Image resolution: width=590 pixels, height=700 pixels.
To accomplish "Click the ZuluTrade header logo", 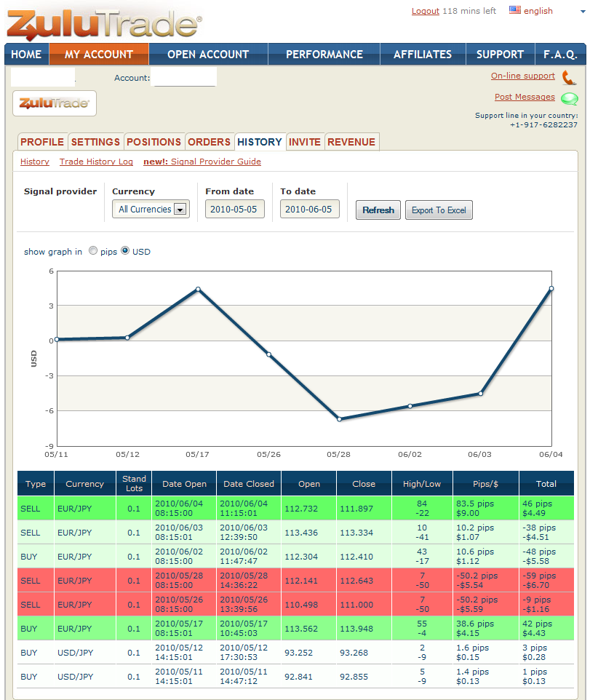I will pos(104,24).
